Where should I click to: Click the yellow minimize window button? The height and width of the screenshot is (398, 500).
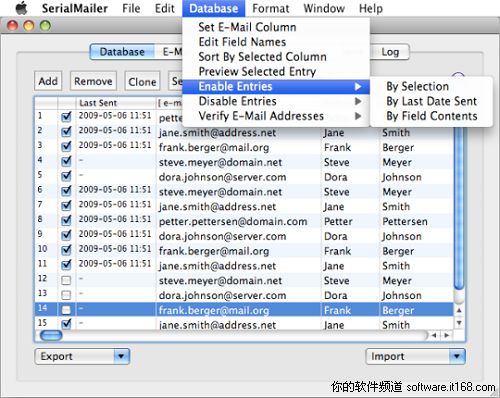pos(29,26)
